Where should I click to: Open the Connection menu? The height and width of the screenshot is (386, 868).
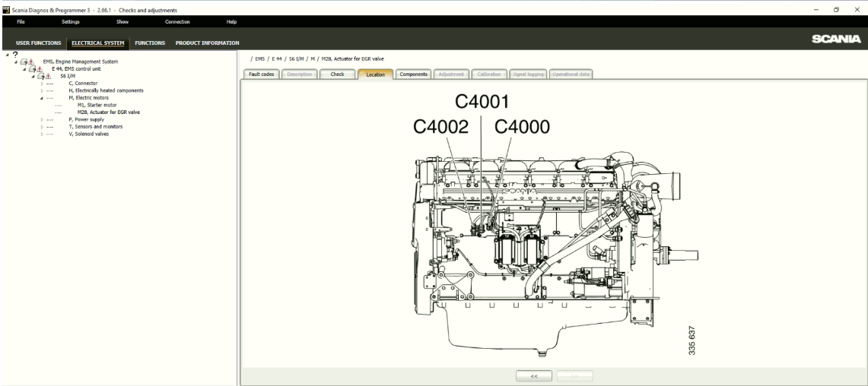coord(178,22)
